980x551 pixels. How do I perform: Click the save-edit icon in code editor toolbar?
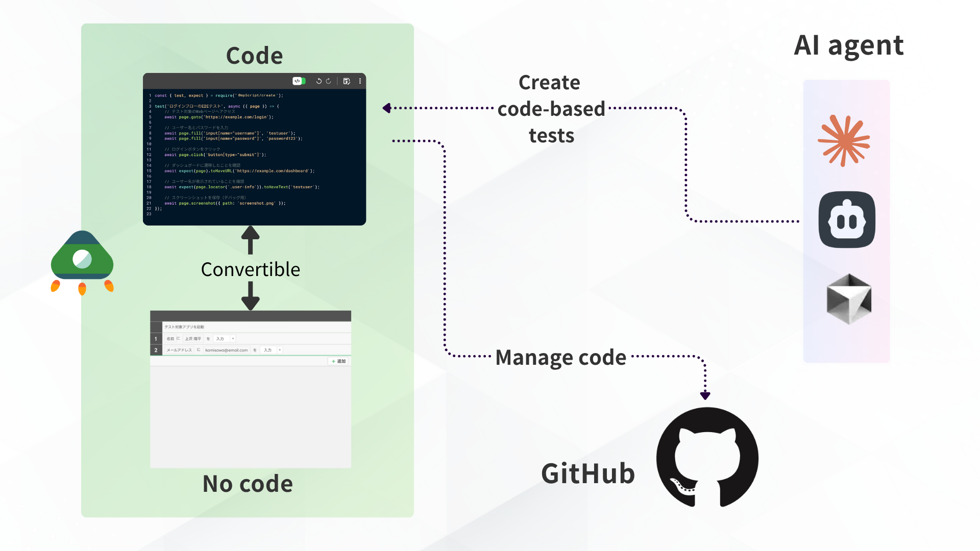tap(347, 81)
